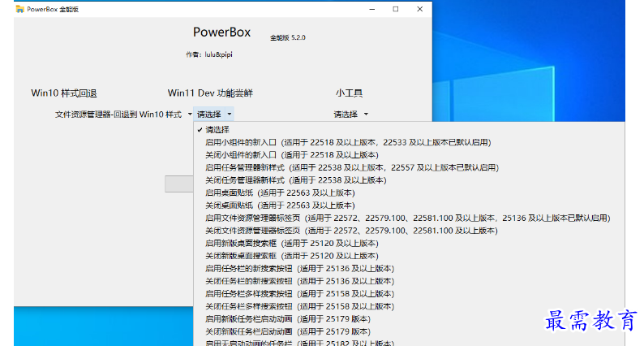The height and width of the screenshot is (346, 644).
Task: Choose 关闭新版桌面搜索框 option
Action: [409, 256]
